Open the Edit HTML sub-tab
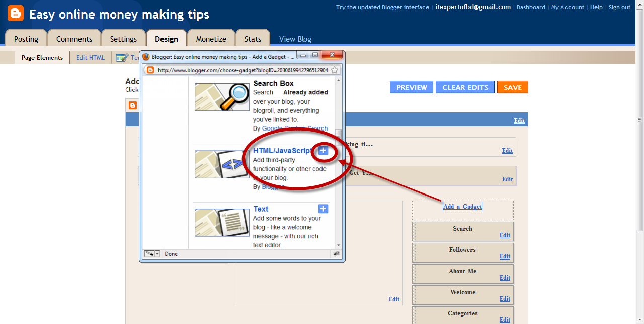644x324 pixels. pyautogui.click(x=91, y=58)
